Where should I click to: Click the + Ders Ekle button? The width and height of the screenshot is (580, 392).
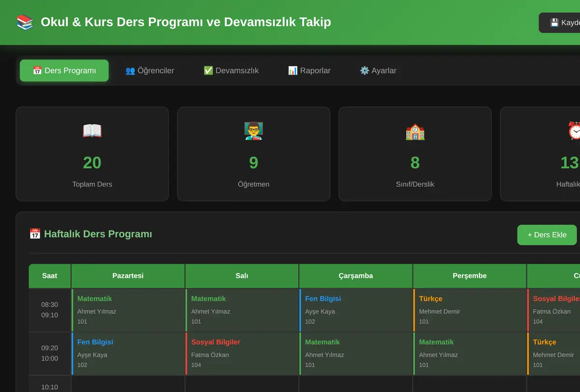pos(547,235)
